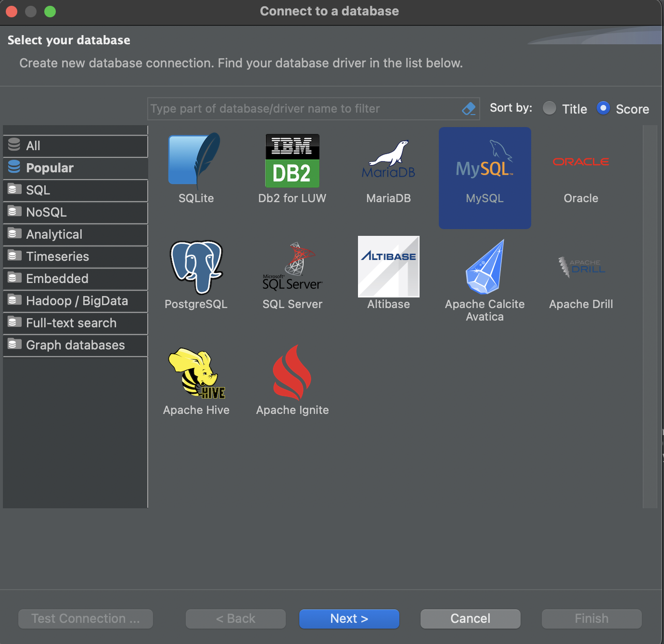The width and height of the screenshot is (664, 644).
Task: Open the Popular category
Action: (x=76, y=168)
